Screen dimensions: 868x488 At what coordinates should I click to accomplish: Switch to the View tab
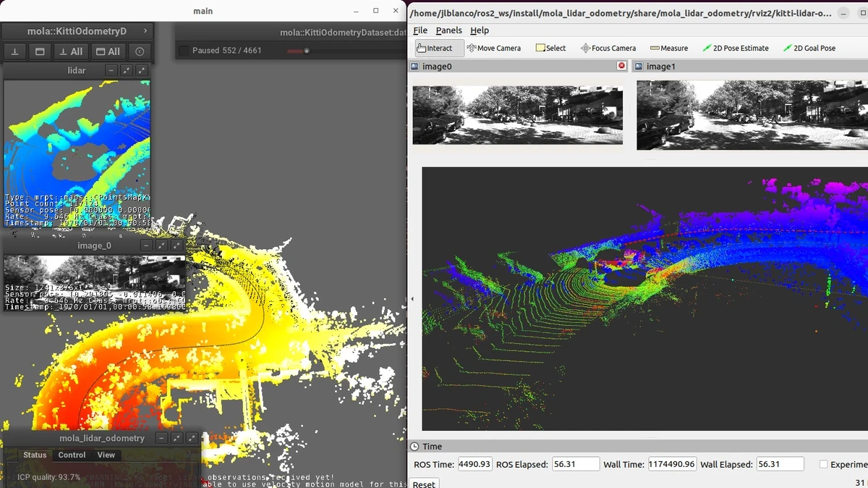point(106,455)
